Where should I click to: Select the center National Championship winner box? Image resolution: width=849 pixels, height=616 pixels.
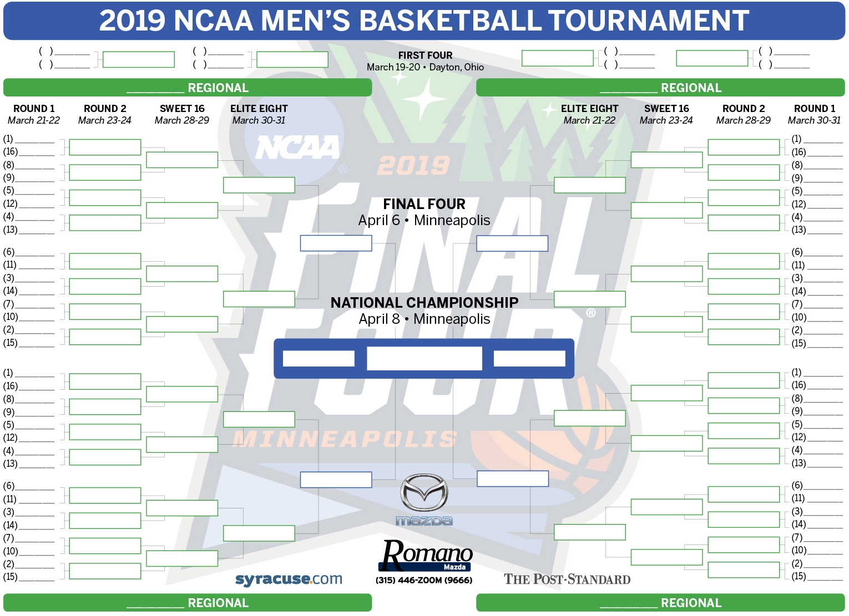pos(424,359)
